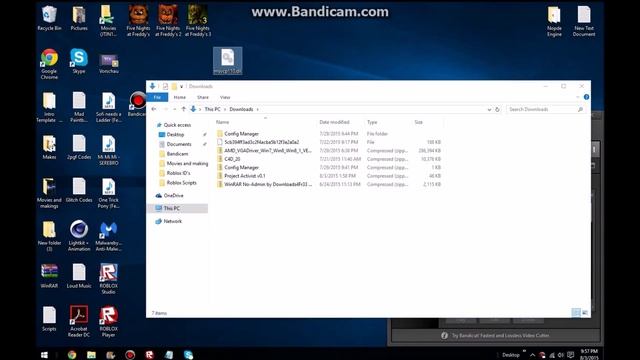
Task: Select Quick access in the navigation pane
Action: 177,125
